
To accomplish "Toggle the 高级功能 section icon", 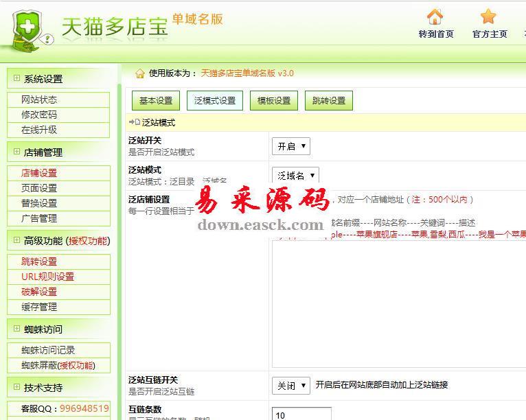I will 16,240.
